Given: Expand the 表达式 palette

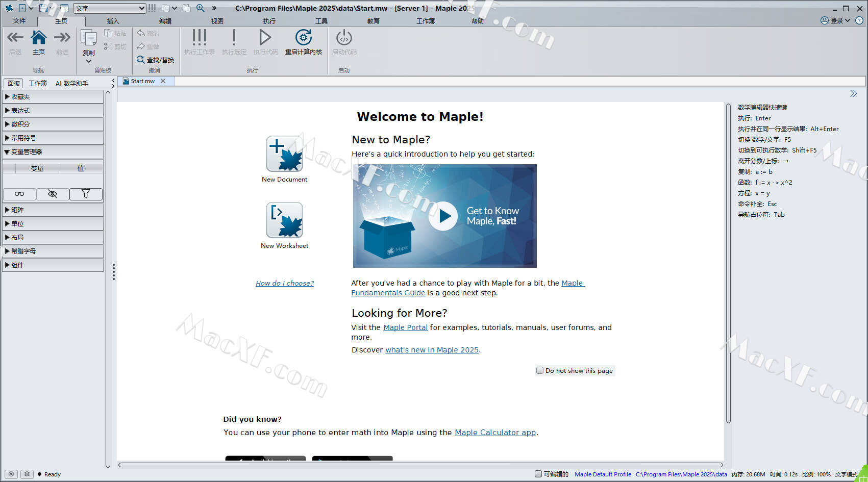Looking at the screenshot, I should point(53,111).
